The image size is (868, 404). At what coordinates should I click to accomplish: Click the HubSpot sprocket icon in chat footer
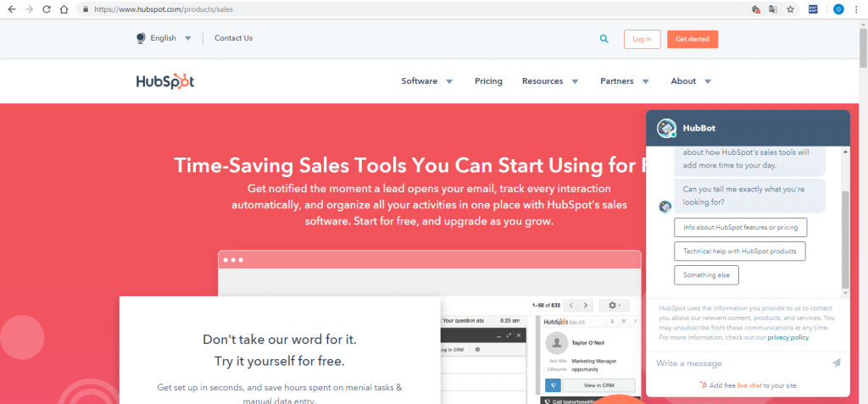(x=703, y=385)
